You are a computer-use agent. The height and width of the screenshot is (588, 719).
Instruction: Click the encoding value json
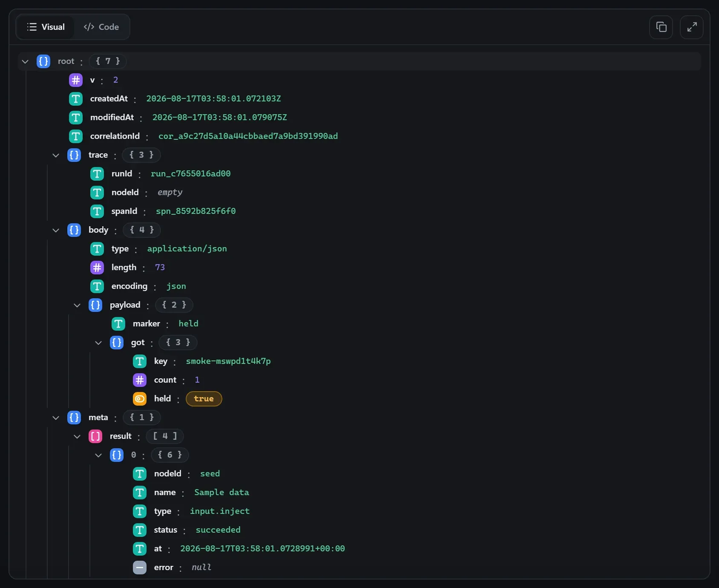[x=176, y=286]
